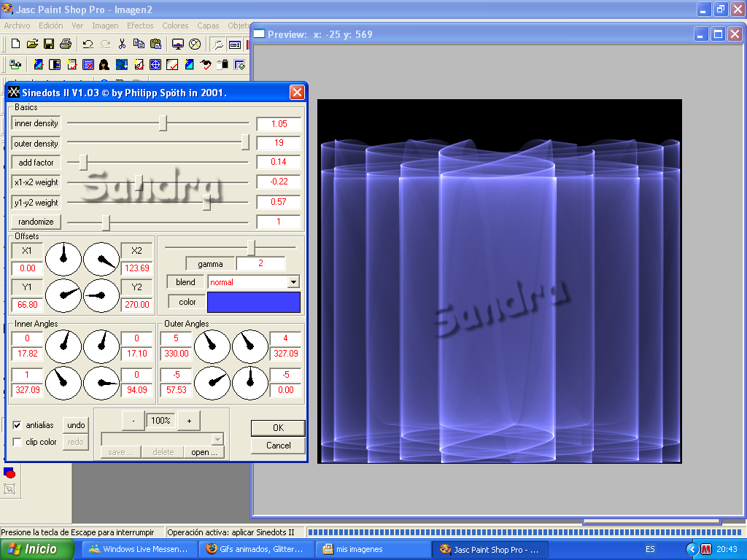Image resolution: width=747 pixels, height=560 pixels.
Task: Switch to mis imagenes taskbar window
Action: click(373, 549)
